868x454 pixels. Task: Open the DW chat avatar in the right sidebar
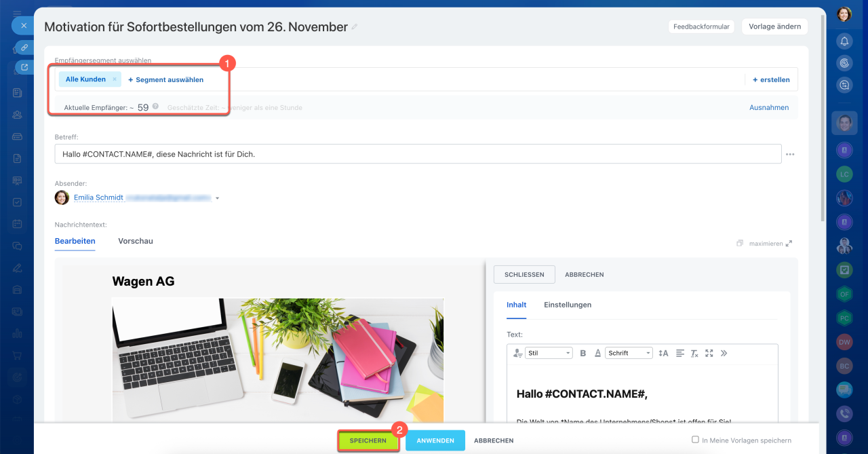844,342
